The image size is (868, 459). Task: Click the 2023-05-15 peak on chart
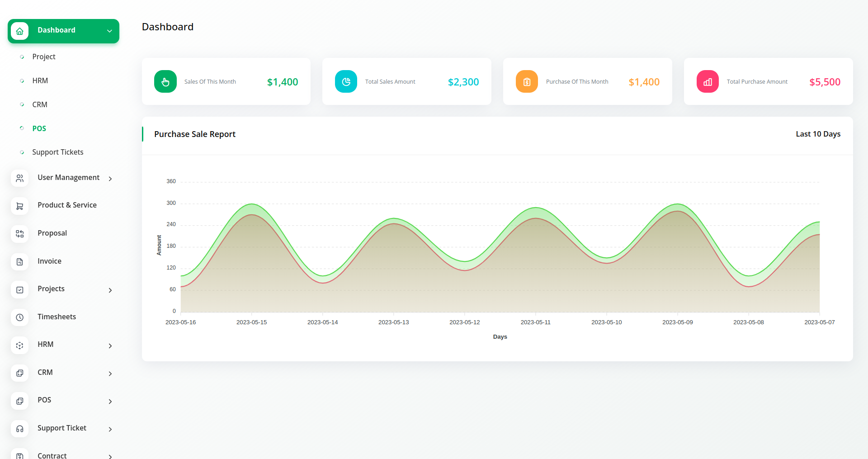coord(252,204)
